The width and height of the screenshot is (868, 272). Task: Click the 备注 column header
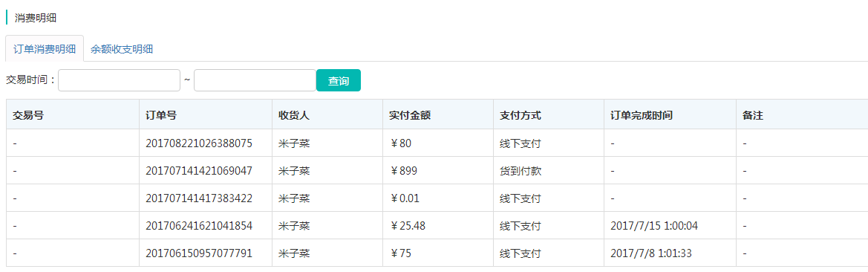[754, 116]
